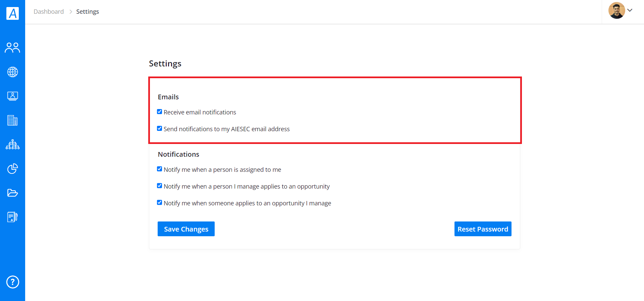Click the help question mark icon
This screenshot has height=301, width=644.
coord(13,282)
